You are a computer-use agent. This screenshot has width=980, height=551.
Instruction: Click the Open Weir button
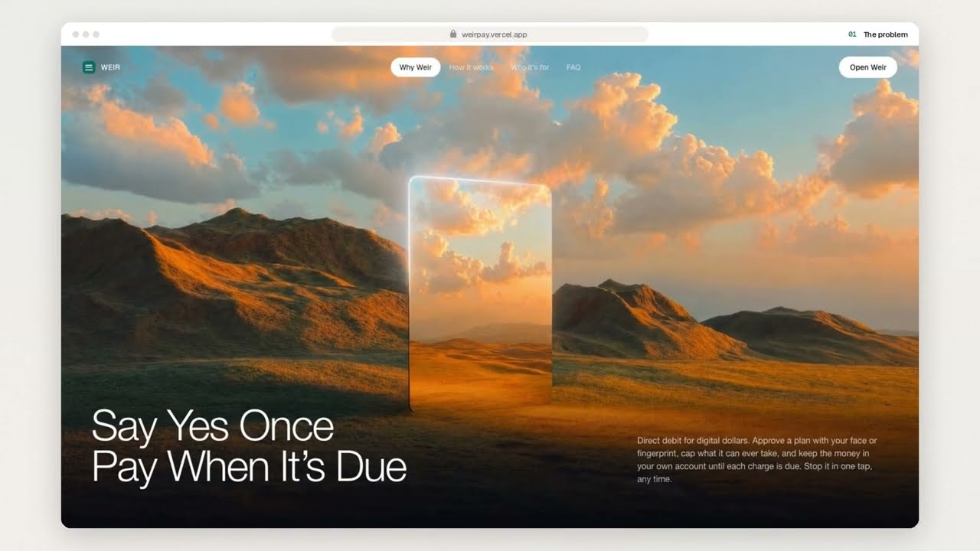[868, 67]
